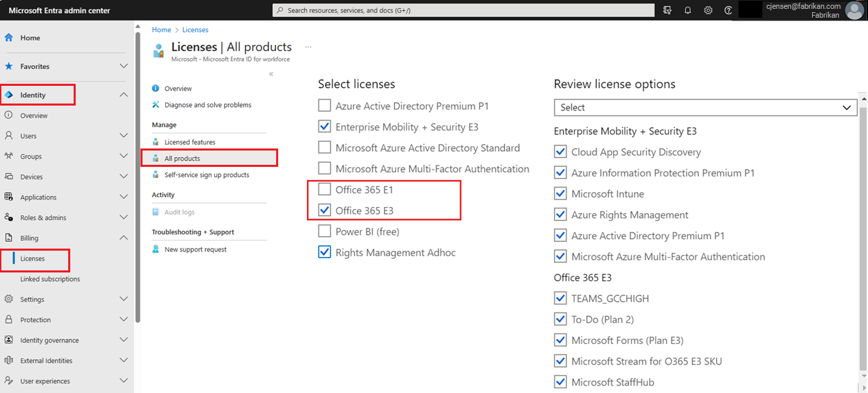Select Licensed features in Manage menu
The image size is (868, 393).
(x=190, y=142)
